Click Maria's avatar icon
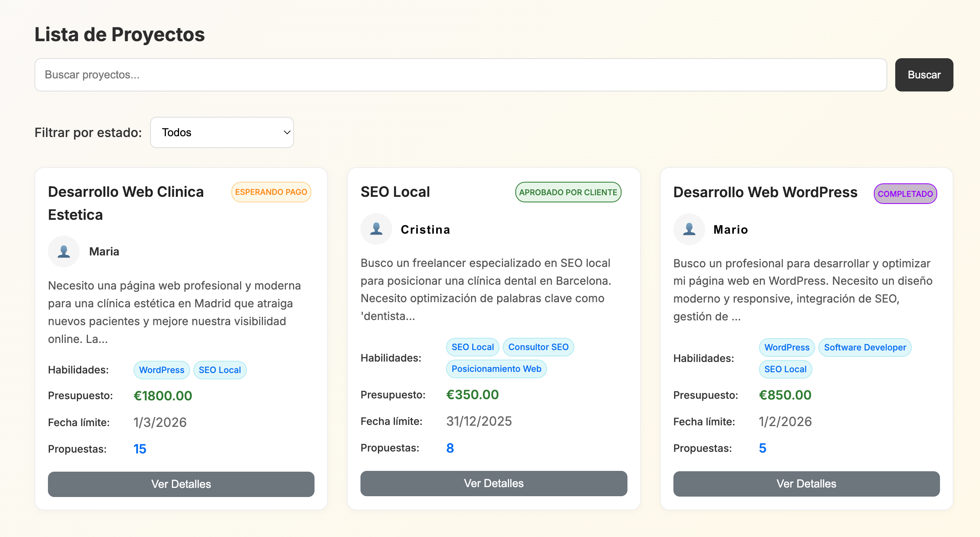The width and height of the screenshot is (980, 537). [x=63, y=251]
